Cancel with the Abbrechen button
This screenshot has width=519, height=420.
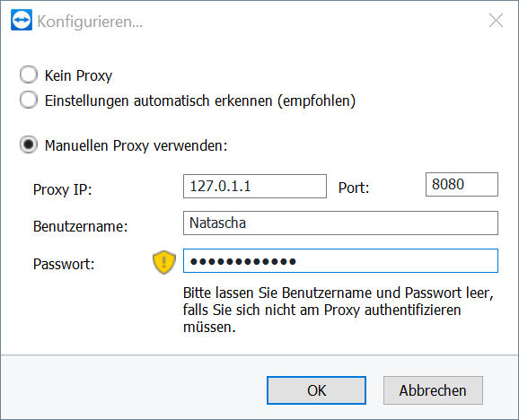pyautogui.click(x=433, y=390)
